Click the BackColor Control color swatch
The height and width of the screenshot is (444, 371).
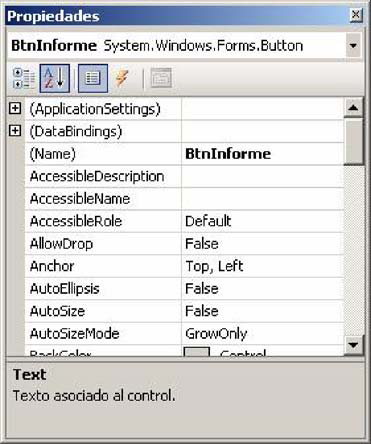197,352
